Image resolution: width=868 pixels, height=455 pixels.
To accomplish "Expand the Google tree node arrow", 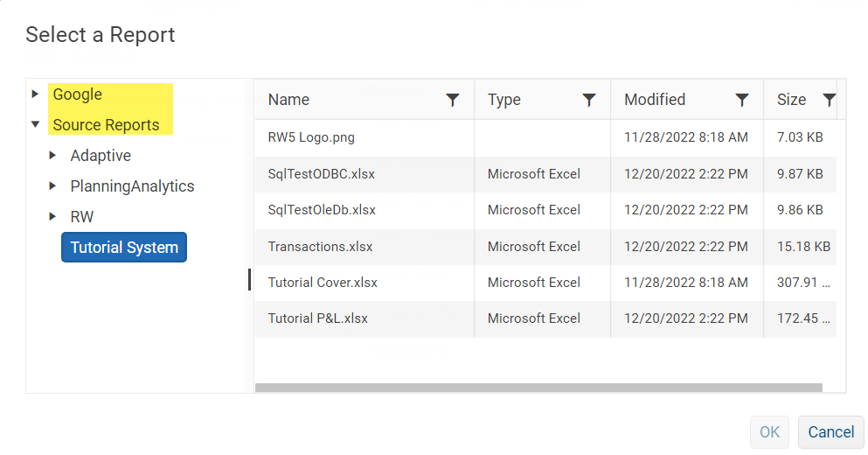I will coord(35,94).
